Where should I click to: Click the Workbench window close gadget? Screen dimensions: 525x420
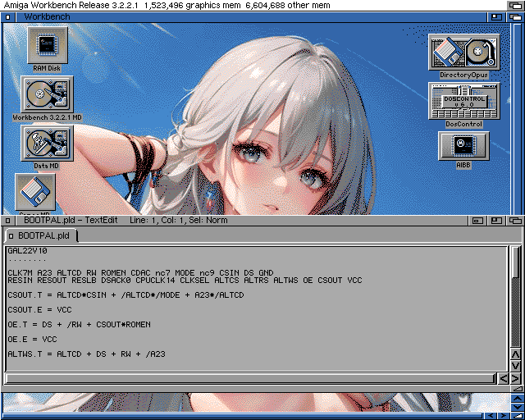coord(8,16)
